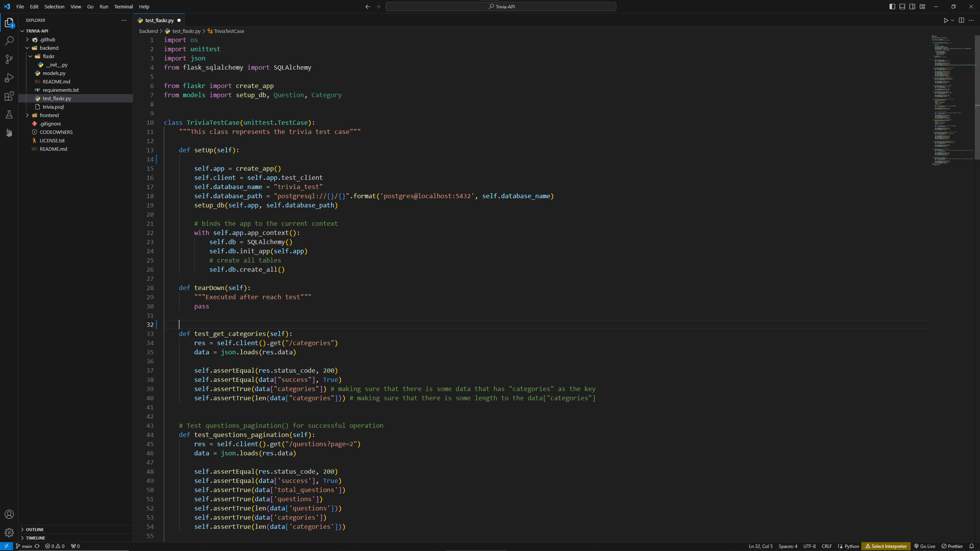Collapse the flaskr folder
This screenshot has height=551, width=980.
(x=48, y=56)
